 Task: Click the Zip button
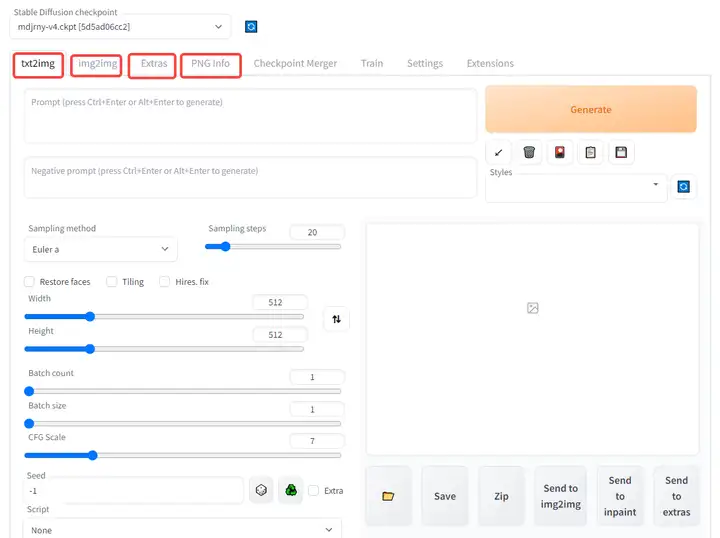pyautogui.click(x=501, y=496)
